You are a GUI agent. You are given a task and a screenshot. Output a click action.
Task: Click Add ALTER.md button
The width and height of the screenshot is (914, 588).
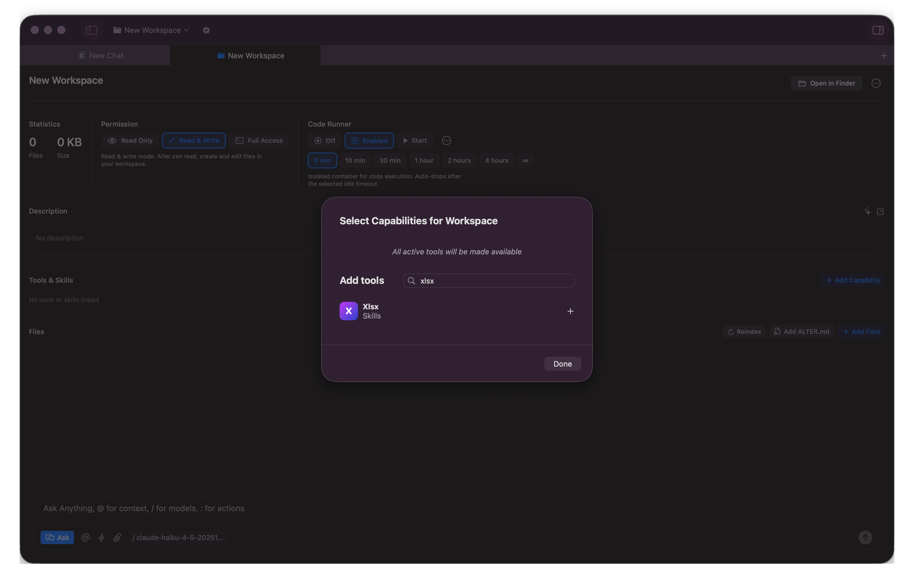(802, 332)
